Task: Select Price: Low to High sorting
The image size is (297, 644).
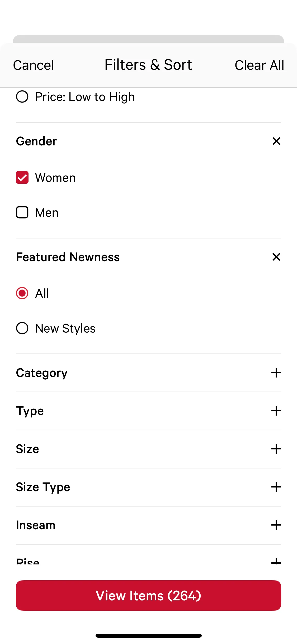Action: pyautogui.click(x=22, y=97)
